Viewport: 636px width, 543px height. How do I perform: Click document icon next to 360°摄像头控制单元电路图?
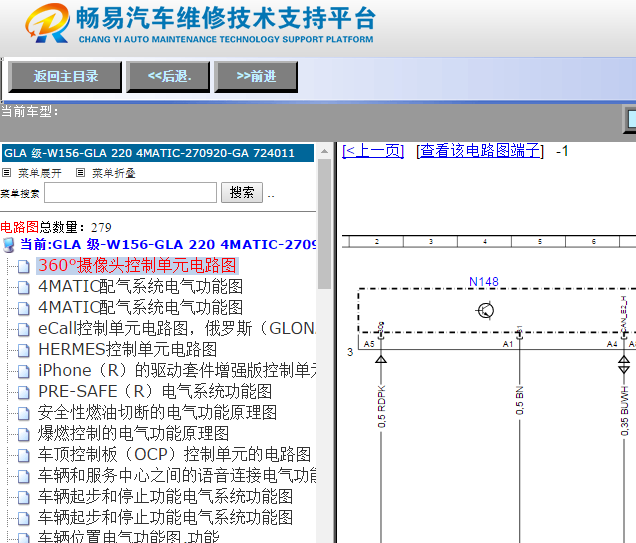tap(24, 266)
